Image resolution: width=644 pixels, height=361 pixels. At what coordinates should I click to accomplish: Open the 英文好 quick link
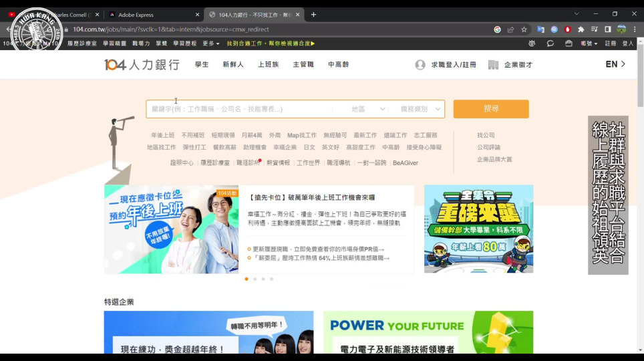click(x=330, y=147)
